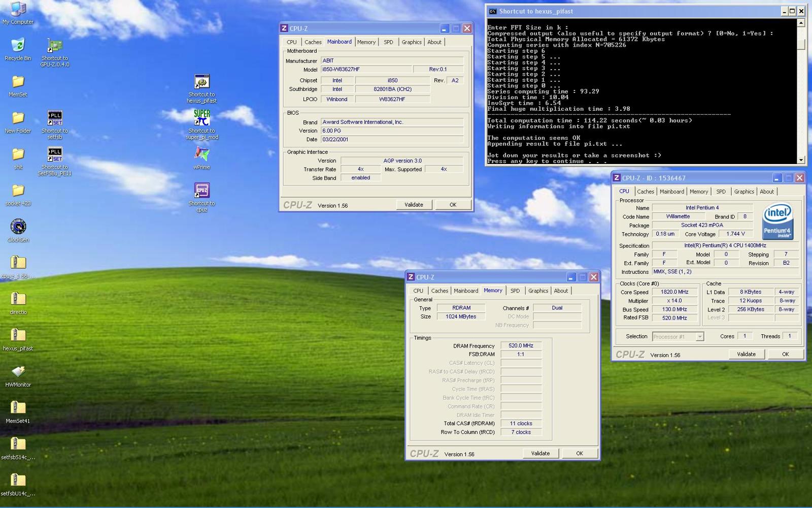The width and height of the screenshot is (812, 508).
Task: Click OK in CPU-Z ID 1536467 window
Action: click(786, 354)
